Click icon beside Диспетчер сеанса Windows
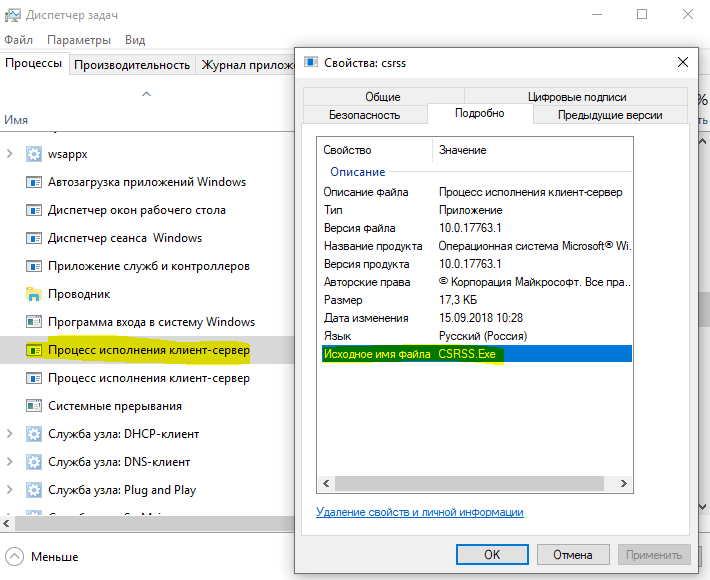Screen dimensions: 710x580 [34, 238]
